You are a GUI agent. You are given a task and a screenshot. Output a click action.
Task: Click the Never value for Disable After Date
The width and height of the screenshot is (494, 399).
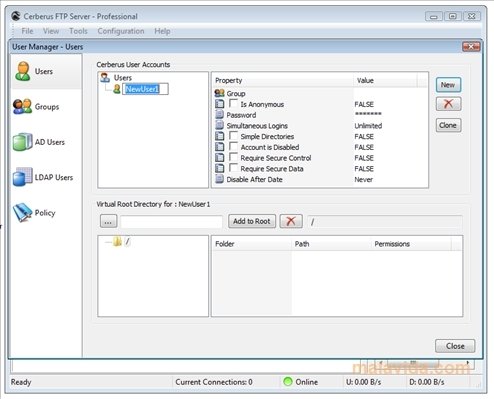[x=364, y=179]
